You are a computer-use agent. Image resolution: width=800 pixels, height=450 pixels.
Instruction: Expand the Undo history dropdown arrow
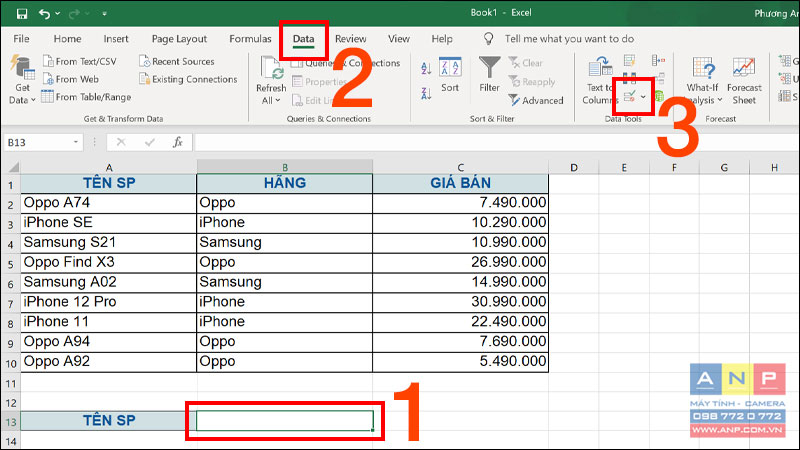[x=58, y=14]
